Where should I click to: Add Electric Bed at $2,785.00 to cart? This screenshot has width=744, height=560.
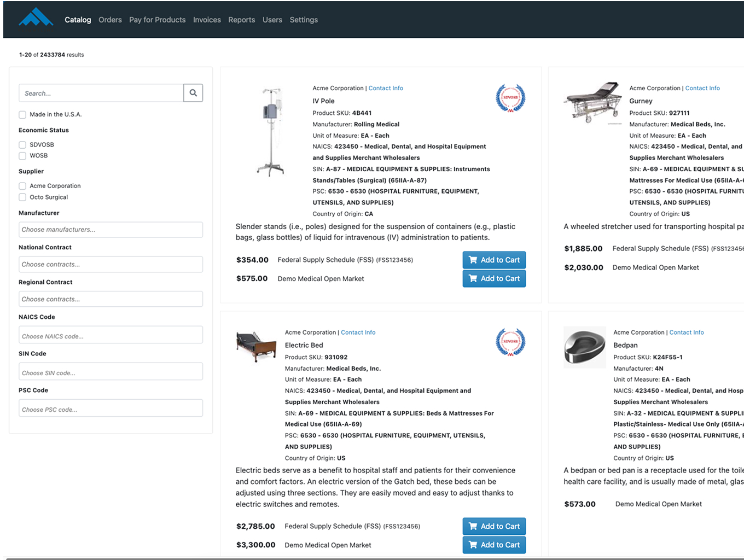coord(494,526)
